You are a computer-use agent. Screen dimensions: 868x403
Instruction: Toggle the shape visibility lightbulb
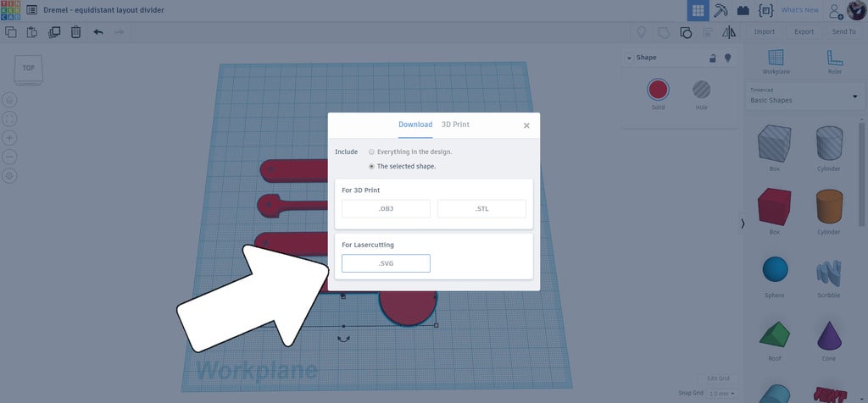[x=728, y=58]
